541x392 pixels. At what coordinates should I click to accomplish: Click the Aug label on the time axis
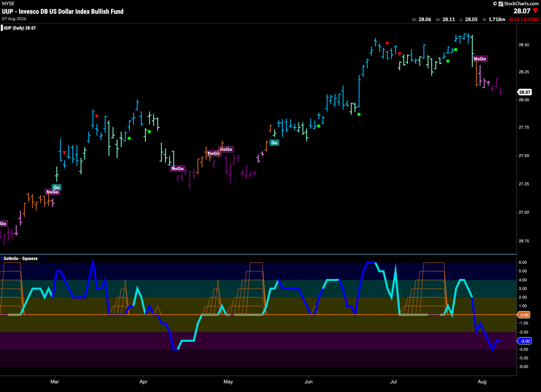point(482,381)
